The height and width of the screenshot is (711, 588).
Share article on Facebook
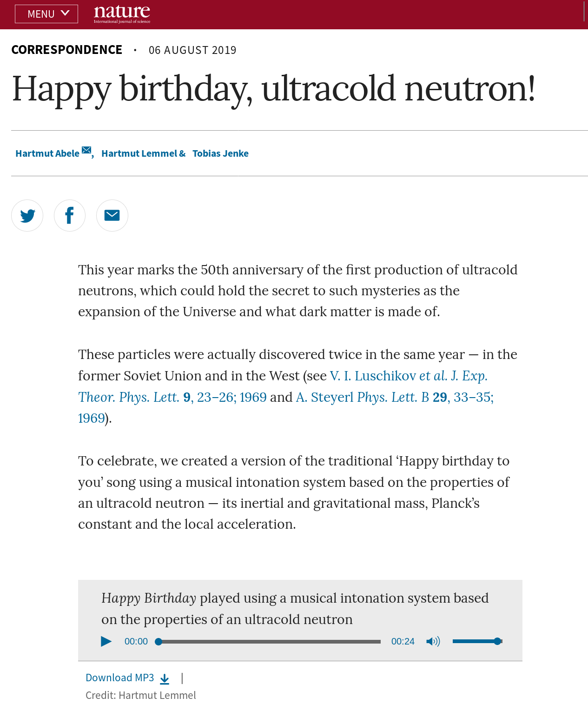click(70, 215)
